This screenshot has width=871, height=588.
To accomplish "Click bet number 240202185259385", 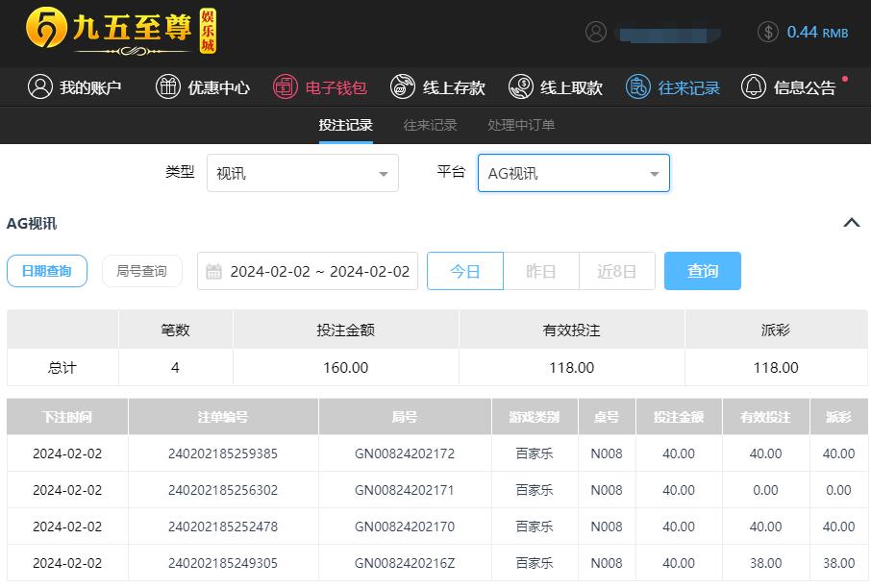I will click(223, 453).
